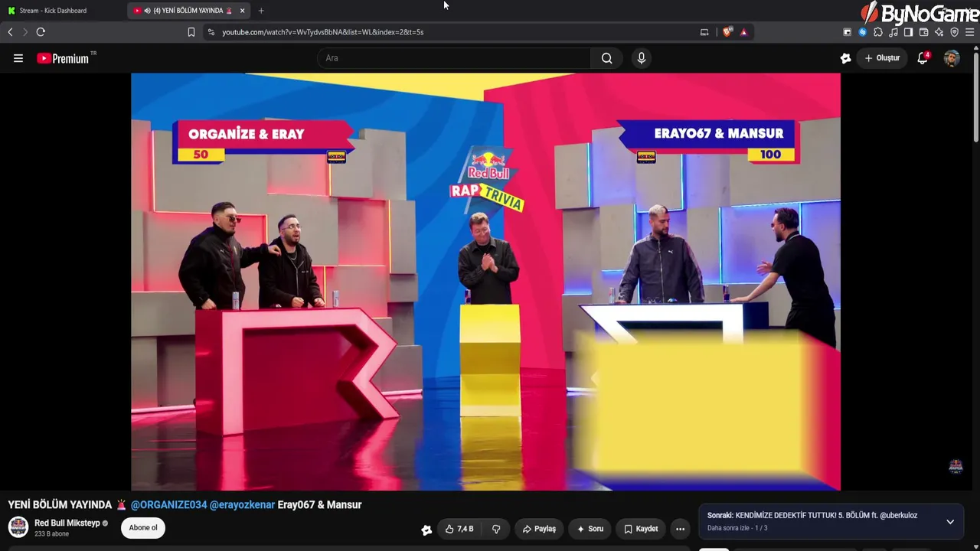980x551 pixels.
Task: Open the Shazam extension icon
Action: click(863, 32)
